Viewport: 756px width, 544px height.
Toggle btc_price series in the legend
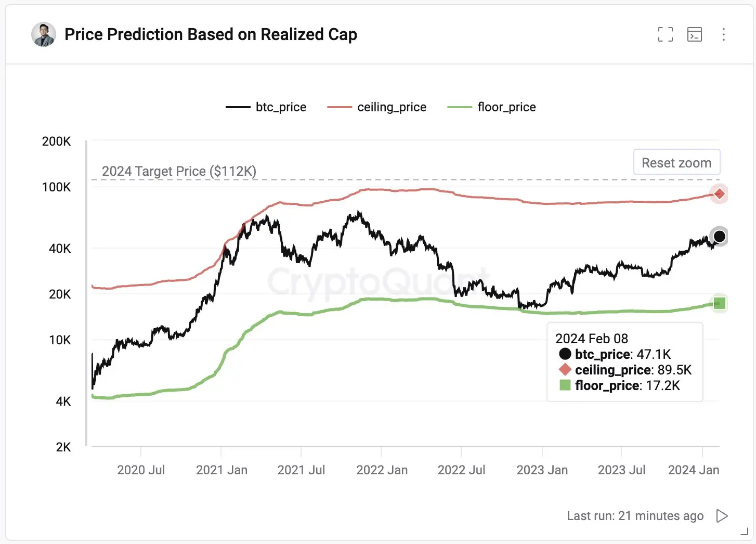266,107
